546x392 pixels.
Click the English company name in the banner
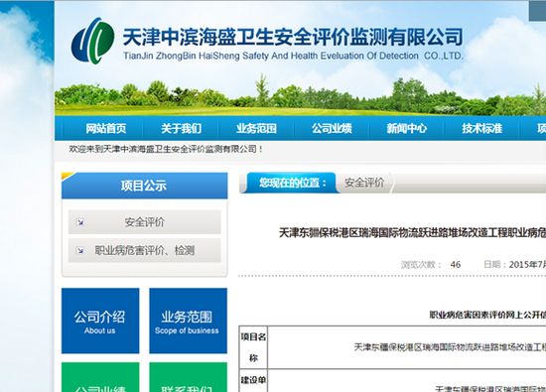(x=293, y=56)
